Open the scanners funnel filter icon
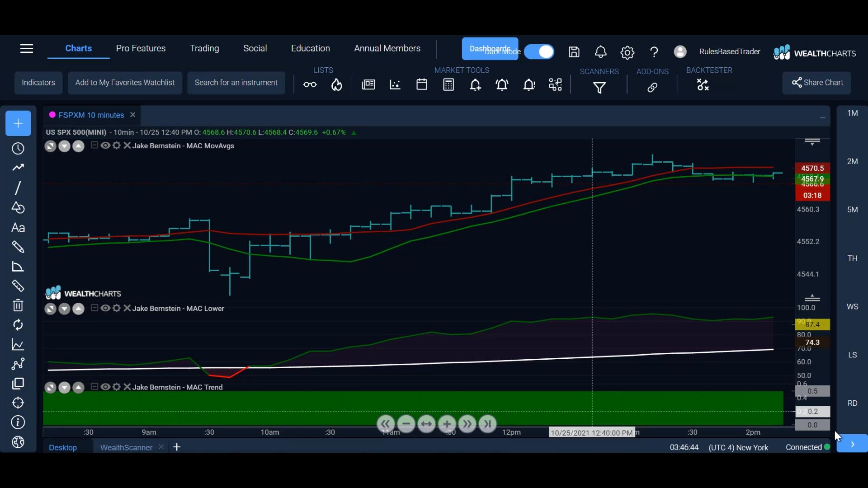Viewport: 868px width, 488px height. pyautogui.click(x=599, y=87)
